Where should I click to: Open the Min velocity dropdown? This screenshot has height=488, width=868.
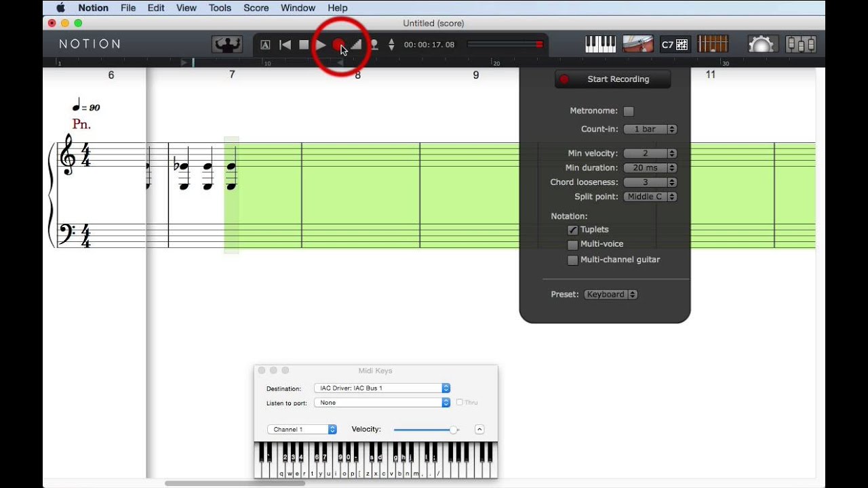tap(650, 153)
